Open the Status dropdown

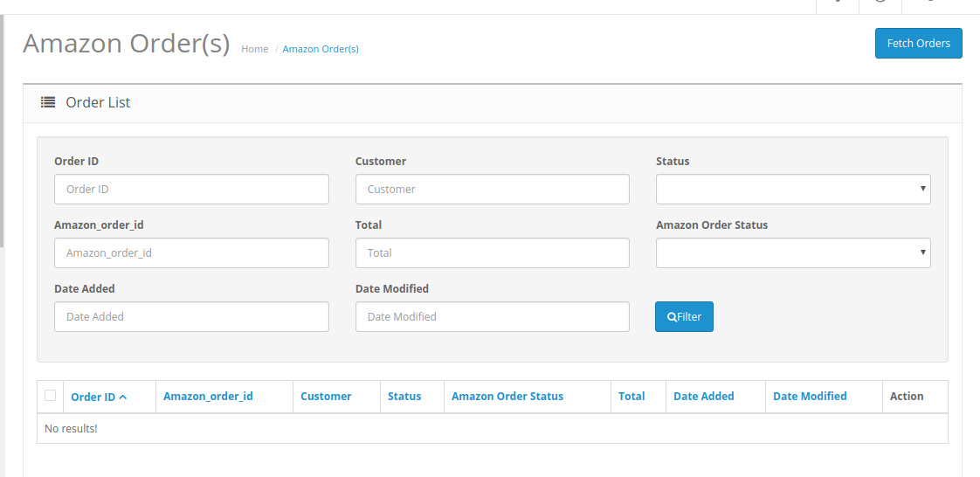point(792,189)
